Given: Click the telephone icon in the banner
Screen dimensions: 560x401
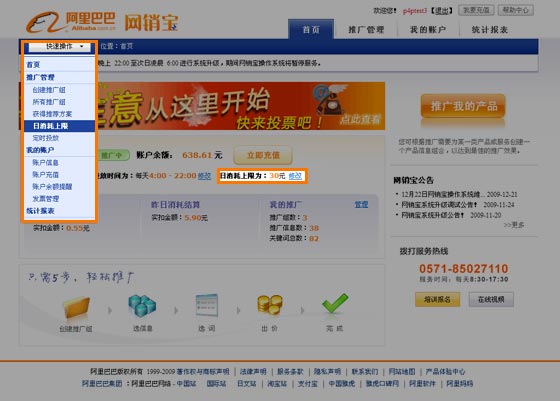Looking at the screenshot, I should (329, 99).
